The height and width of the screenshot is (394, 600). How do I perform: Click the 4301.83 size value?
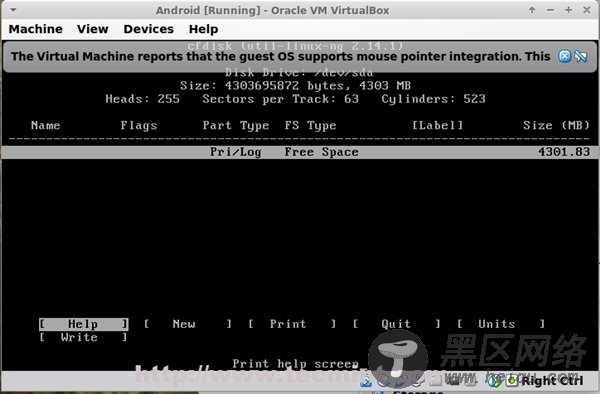(x=564, y=152)
